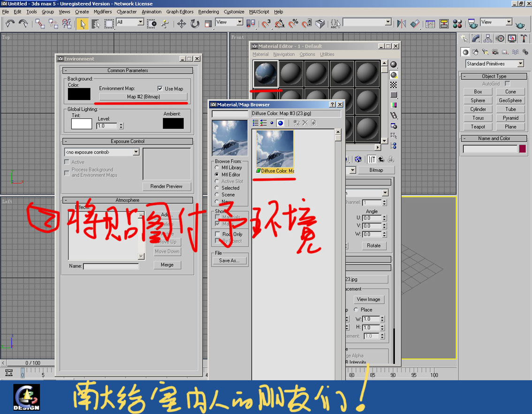532x414 pixels.
Task: Choose the Select and Move tool
Action: [182, 24]
